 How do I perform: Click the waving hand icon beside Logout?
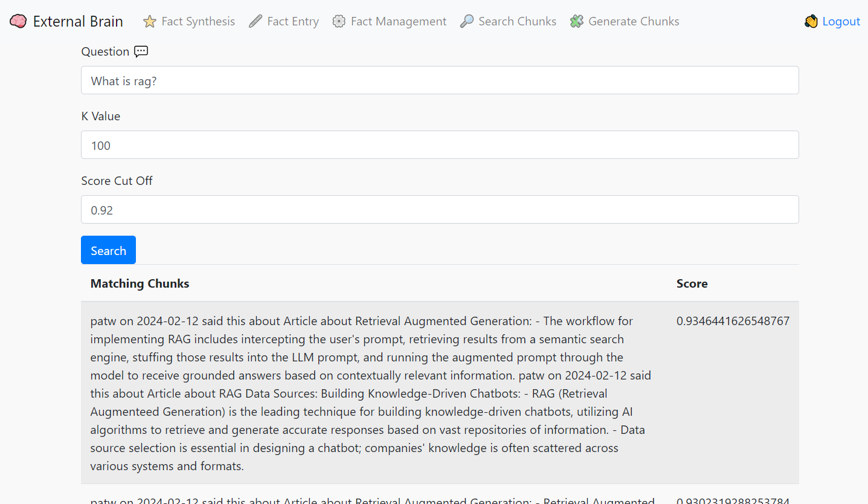pyautogui.click(x=811, y=21)
